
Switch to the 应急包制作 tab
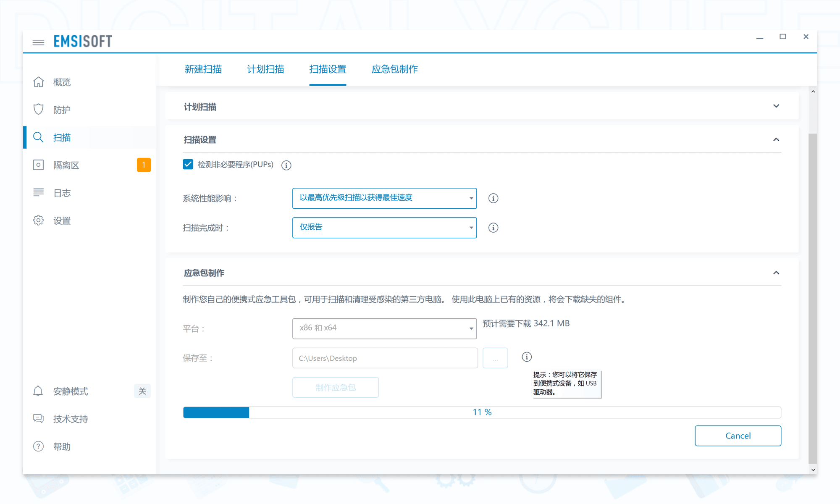point(394,69)
